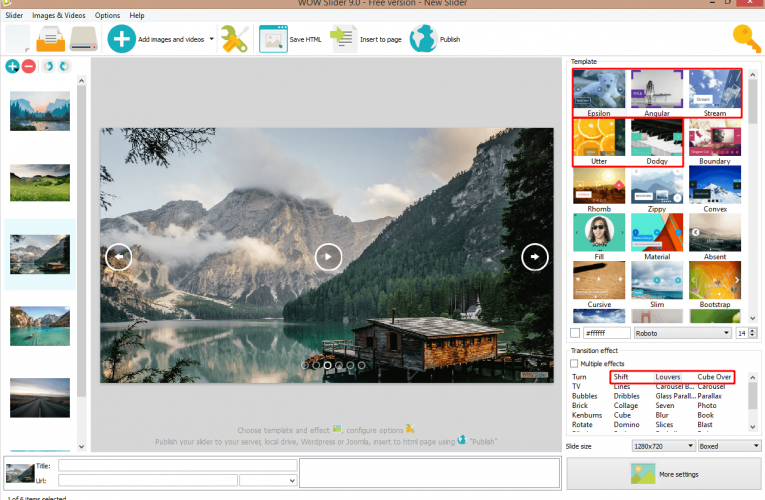
Task: Save project using the drive icon
Action: 84,39
